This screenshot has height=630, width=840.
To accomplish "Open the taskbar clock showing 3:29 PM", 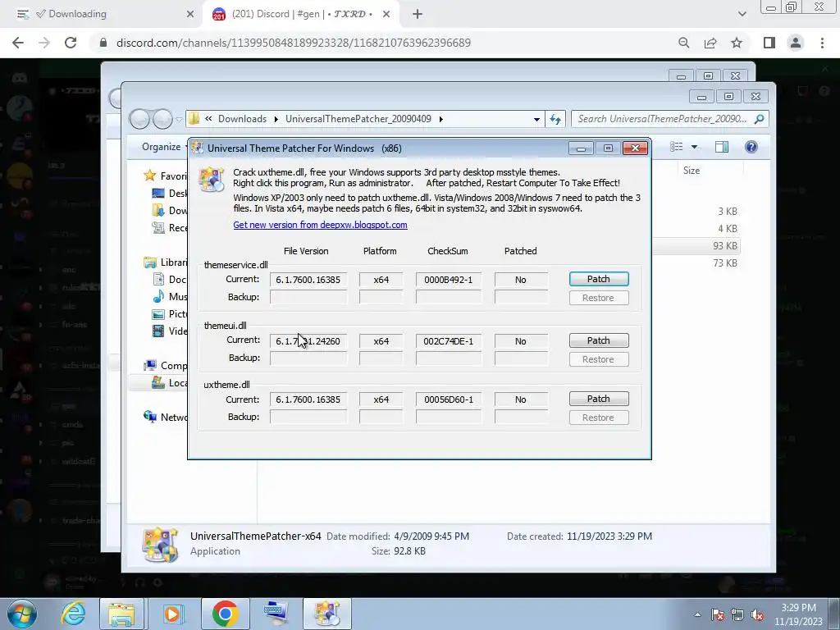I will point(797,614).
